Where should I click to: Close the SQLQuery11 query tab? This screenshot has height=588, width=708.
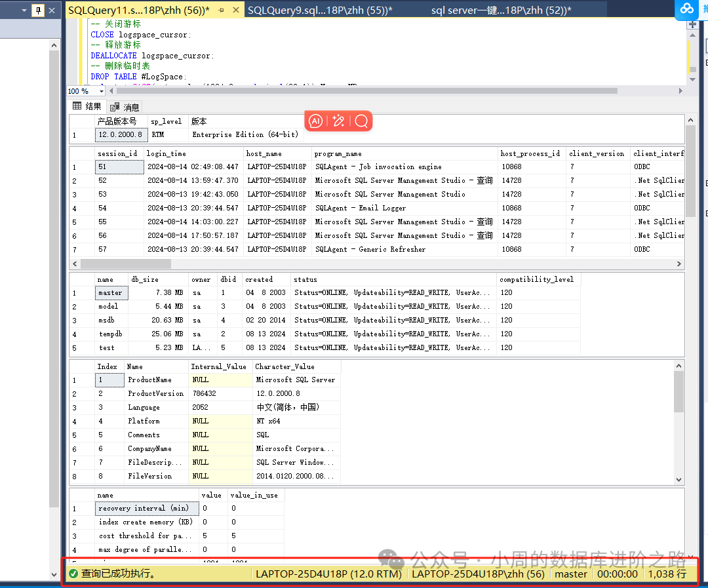235,10
